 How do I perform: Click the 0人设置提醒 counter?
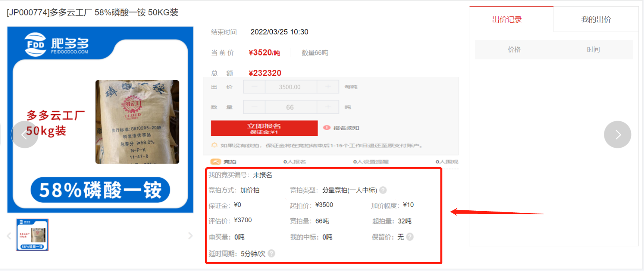coord(371,162)
